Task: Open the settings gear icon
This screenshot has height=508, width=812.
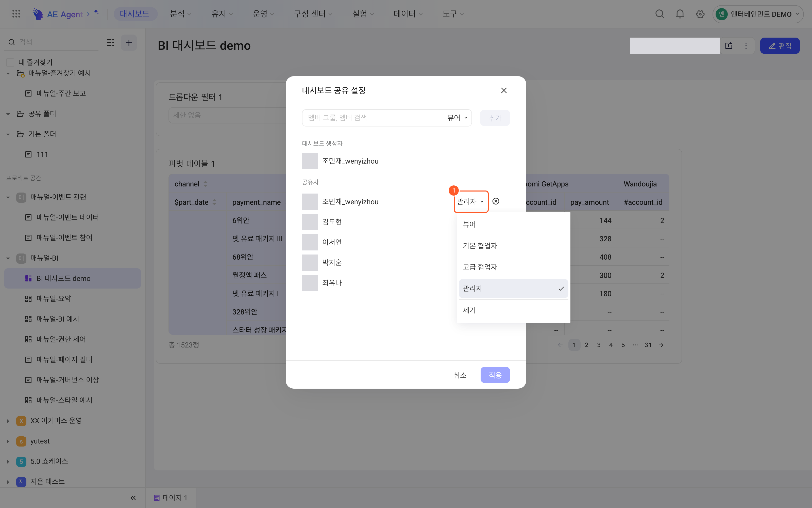Action: (700, 14)
